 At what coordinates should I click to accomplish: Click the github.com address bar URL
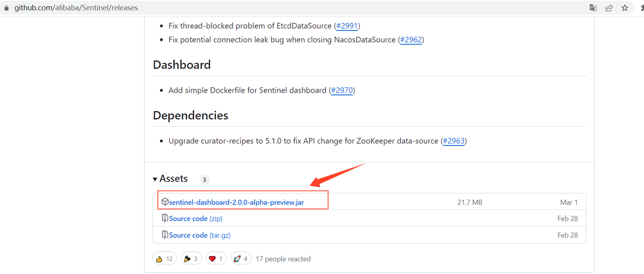pos(76,8)
